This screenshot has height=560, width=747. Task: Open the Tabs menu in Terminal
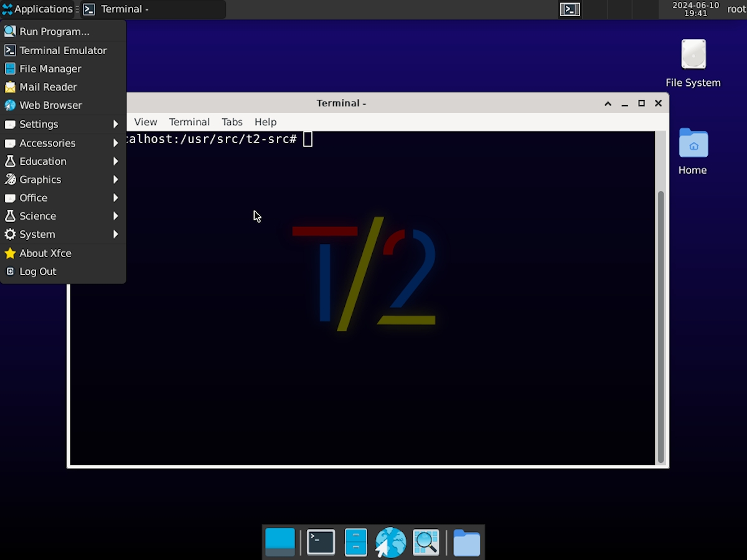(232, 122)
